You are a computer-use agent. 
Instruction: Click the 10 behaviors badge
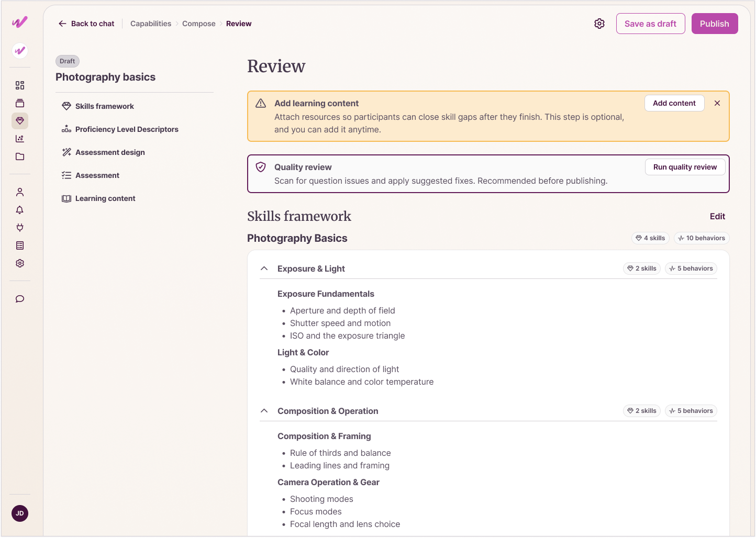702,238
